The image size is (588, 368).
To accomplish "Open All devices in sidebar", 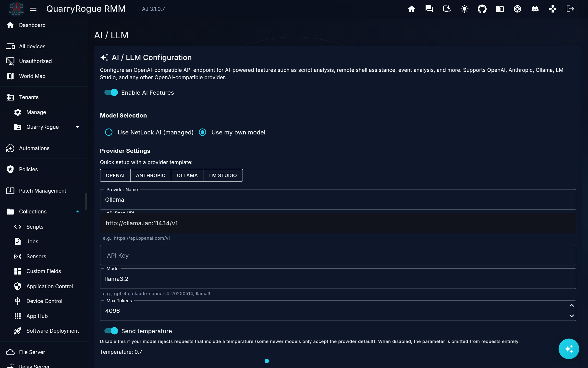I will (44, 46).
